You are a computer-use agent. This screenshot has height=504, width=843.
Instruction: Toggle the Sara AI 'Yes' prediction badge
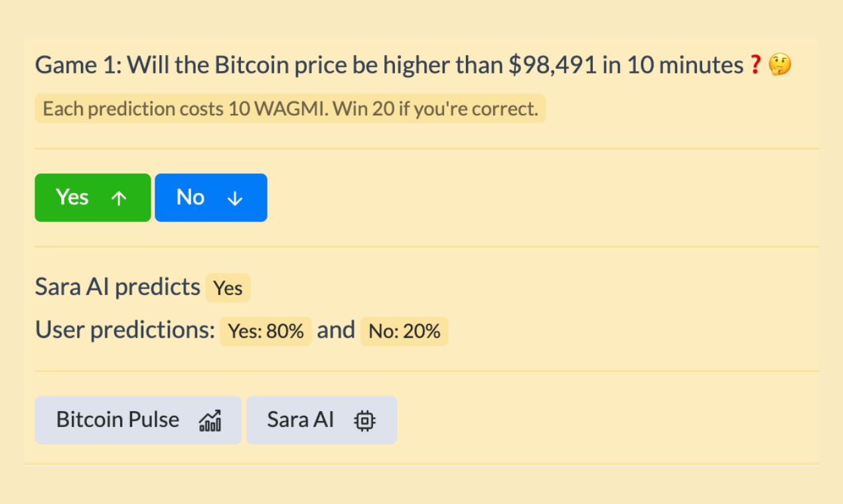pyautogui.click(x=228, y=288)
